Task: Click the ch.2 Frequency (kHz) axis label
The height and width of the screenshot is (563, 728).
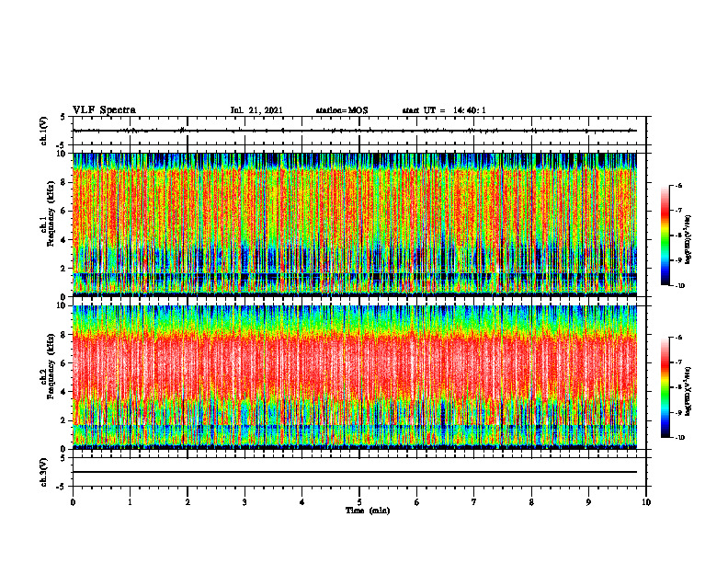Action: point(47,366)
